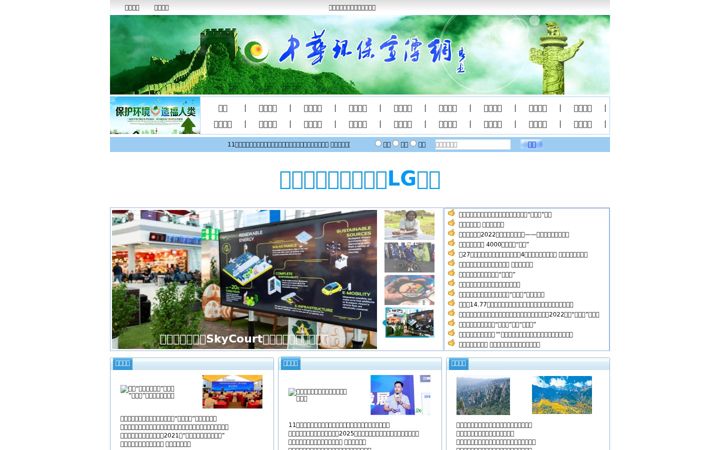Click the search submit button next to the keyword field
The width and height of the screenshot is (720, 450).
pyautogui.click(x=531, y=145)
